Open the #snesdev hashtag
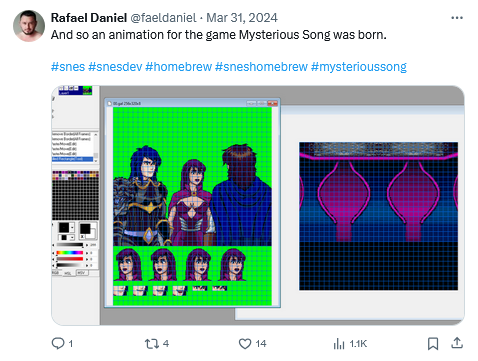 (115, 67)
